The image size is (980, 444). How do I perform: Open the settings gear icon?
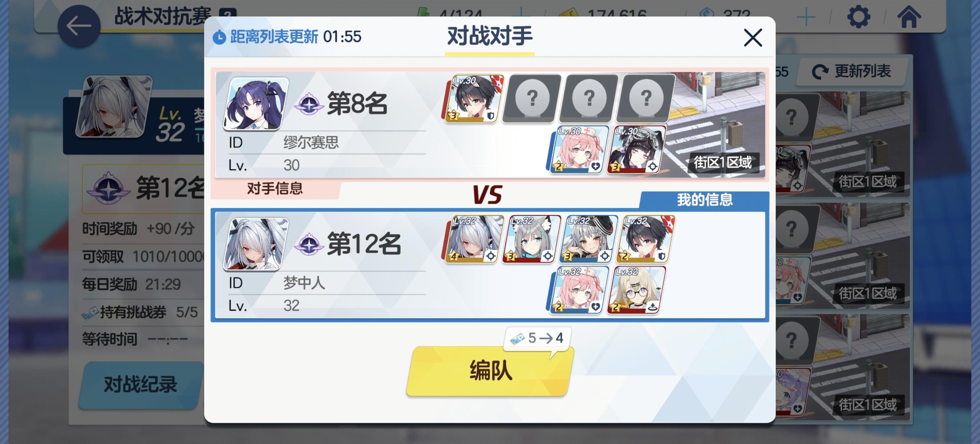858,17
